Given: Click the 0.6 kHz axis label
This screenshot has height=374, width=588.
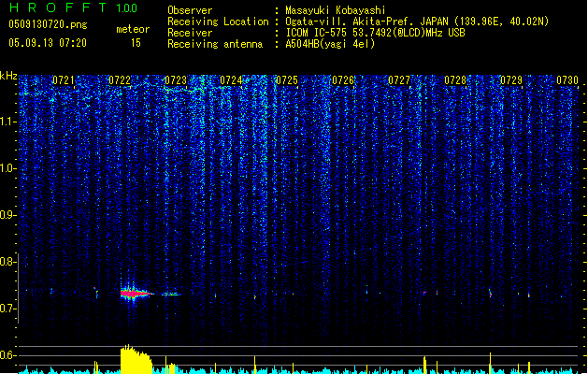Looking at the screenshot, I should coord(8,355).
